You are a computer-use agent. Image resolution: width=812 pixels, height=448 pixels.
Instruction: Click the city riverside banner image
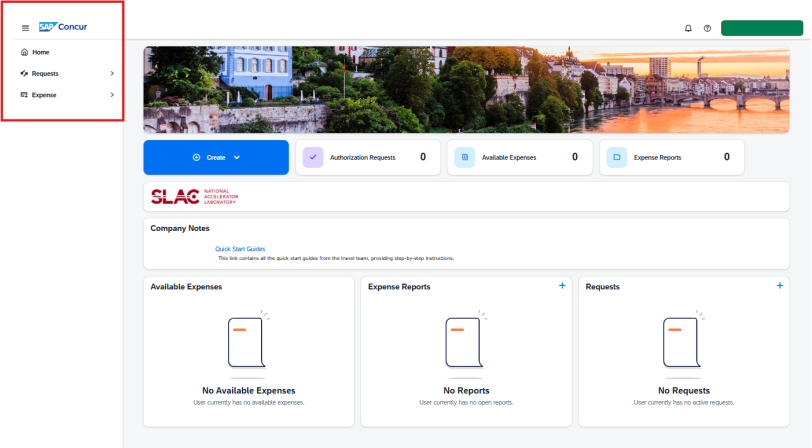[x=466, y=90]
